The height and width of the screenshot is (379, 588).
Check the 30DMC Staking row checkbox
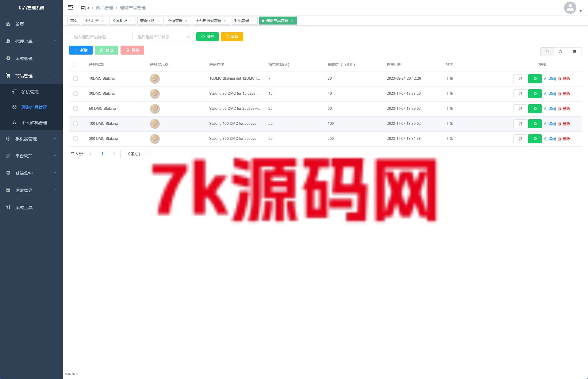coord(75,94)
